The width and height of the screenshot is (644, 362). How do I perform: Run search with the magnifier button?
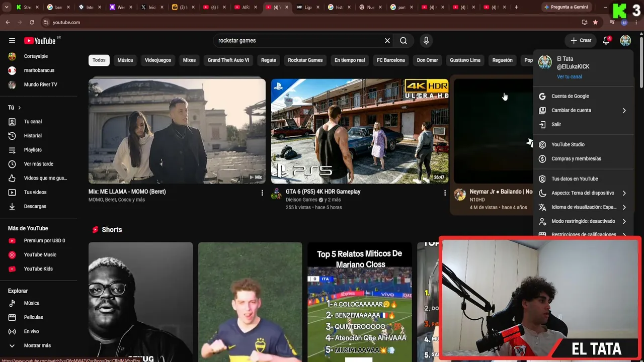tap(404, 41)
